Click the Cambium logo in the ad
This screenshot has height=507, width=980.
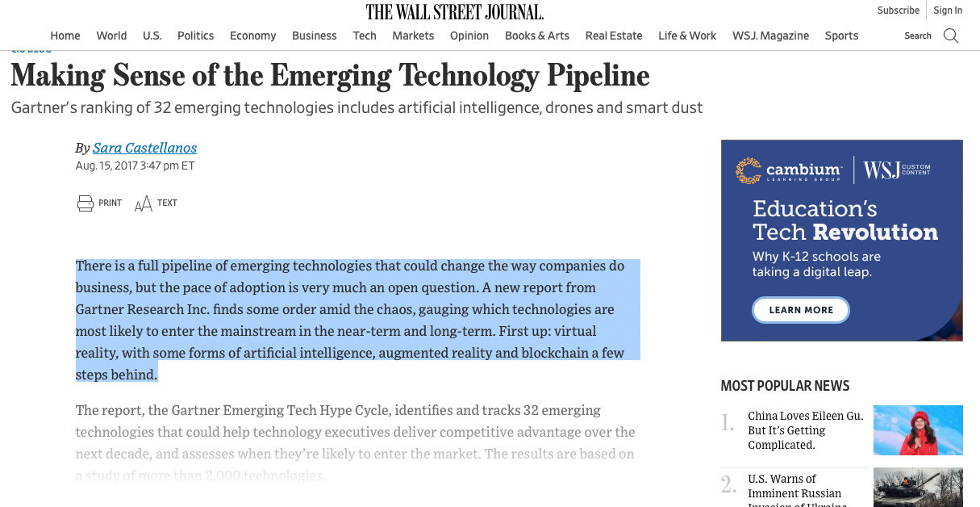click(789, 170)
